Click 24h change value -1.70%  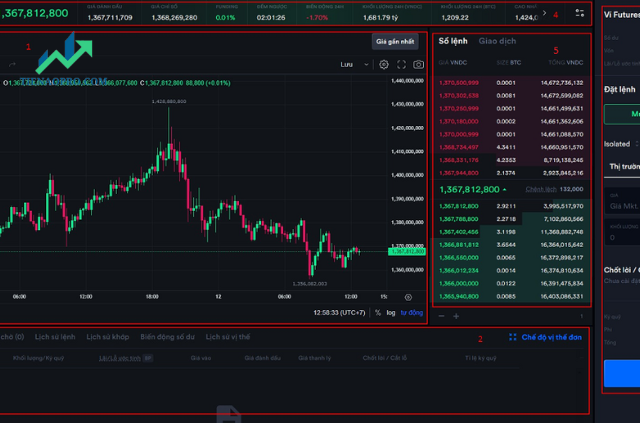(x=317, y=18)
